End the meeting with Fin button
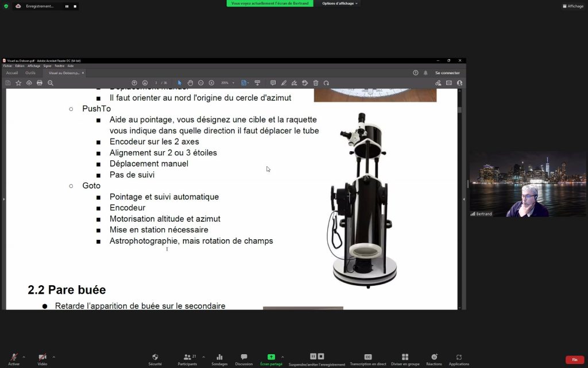The image size is (588, 368). click(x=574, y=360)
